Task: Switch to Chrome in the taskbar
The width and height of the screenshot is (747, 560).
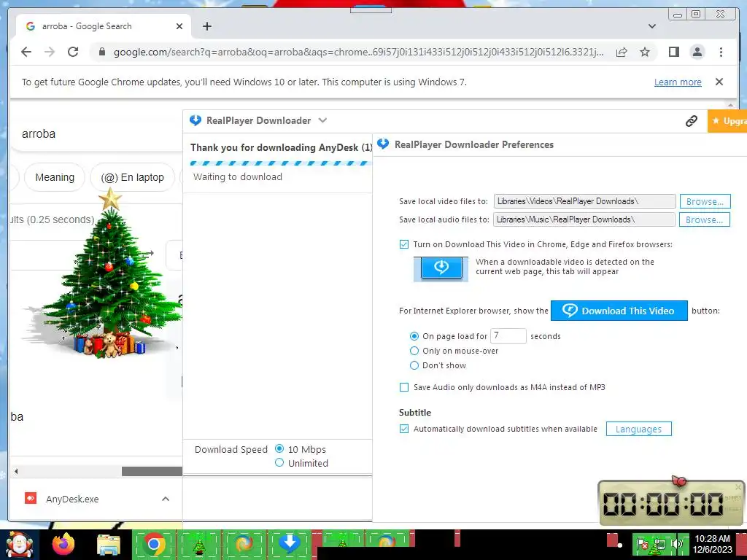Action: click(x=153, y=544)
